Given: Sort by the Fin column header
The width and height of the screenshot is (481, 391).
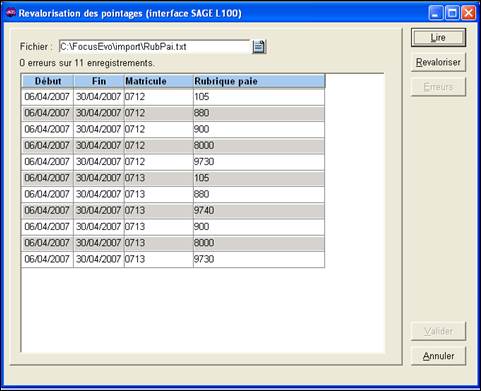Looking at the screenshot, I should click(99, 81).
